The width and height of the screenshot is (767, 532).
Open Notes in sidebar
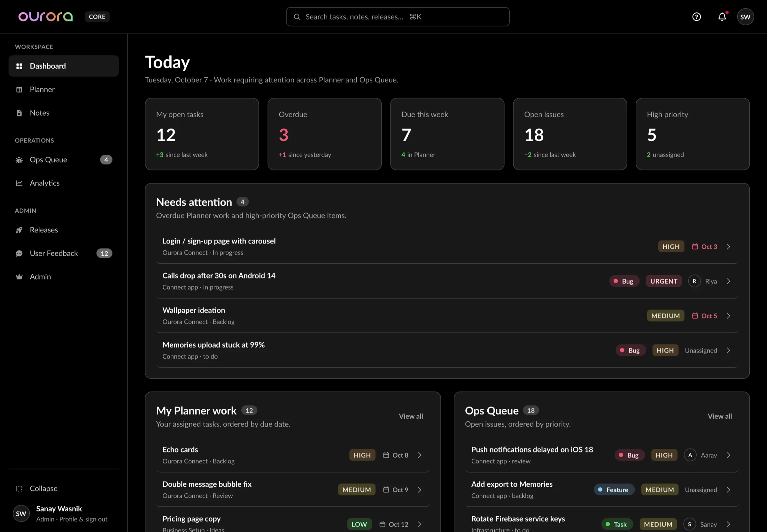(63, 113)
